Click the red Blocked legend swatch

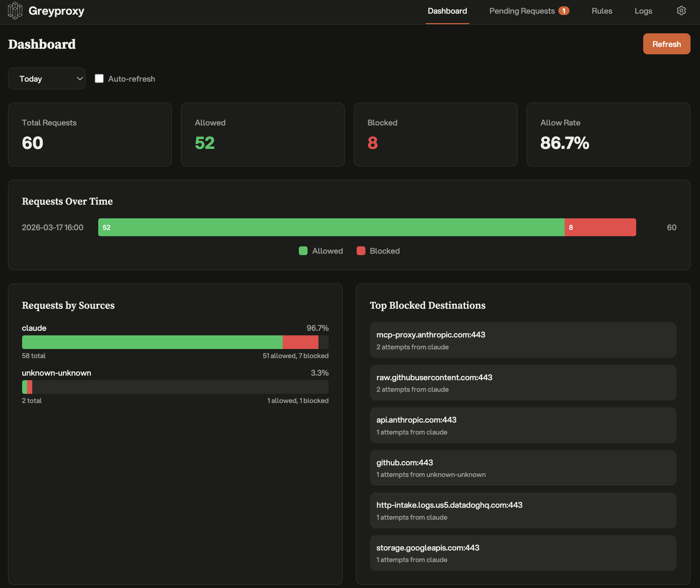point(361,251)
